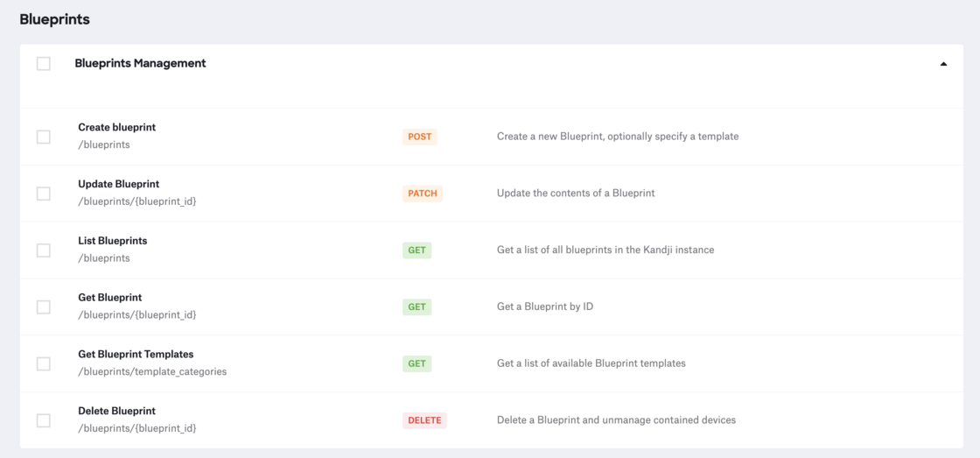Image resolution: width=980 pixels, height=458 pixels.
Task: Click the PATCH method badge
Action: pyautogui.click(x=423, y=194)
